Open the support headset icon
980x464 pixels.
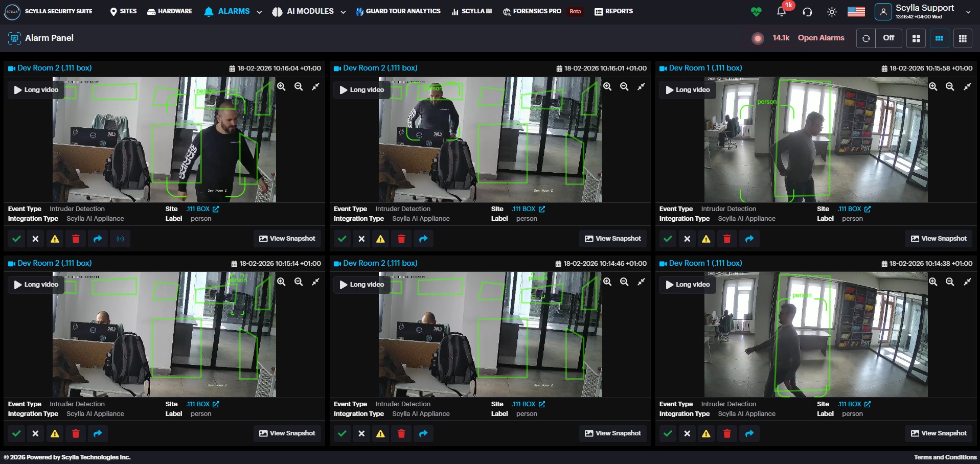click(x=807, y=12)
